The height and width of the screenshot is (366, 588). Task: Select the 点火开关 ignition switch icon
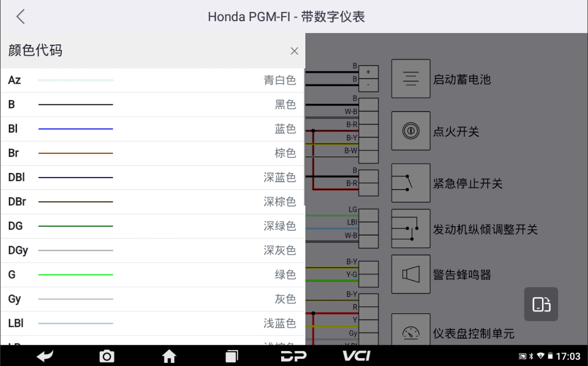(x=411, y=131)
